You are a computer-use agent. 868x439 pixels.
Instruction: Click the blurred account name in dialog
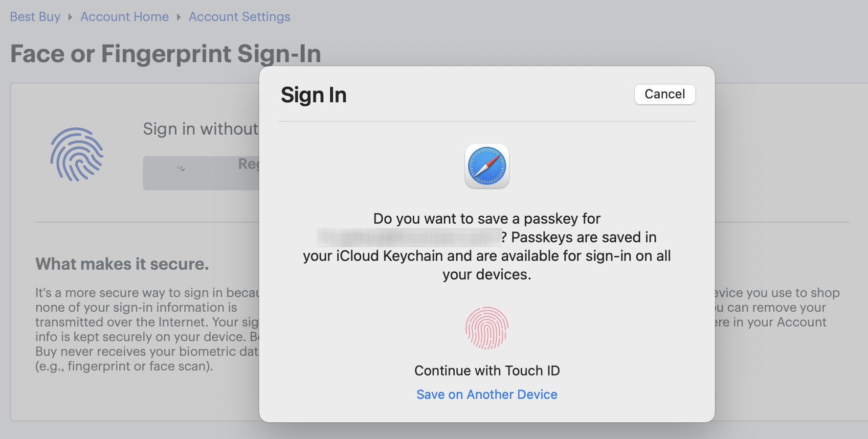409,237
